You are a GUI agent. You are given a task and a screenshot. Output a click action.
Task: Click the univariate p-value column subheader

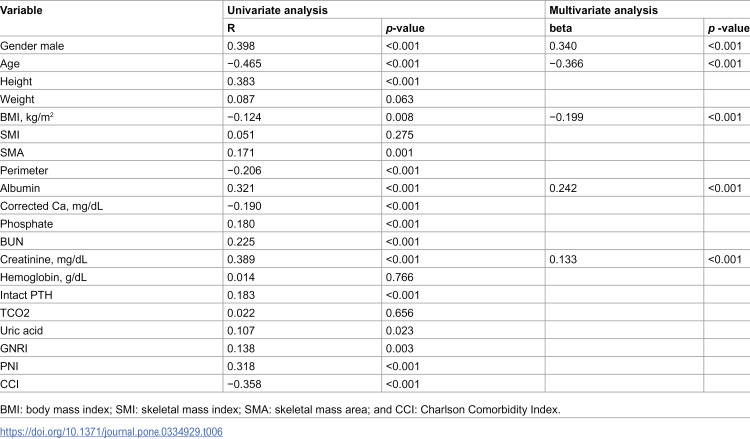tap(405, 28)
